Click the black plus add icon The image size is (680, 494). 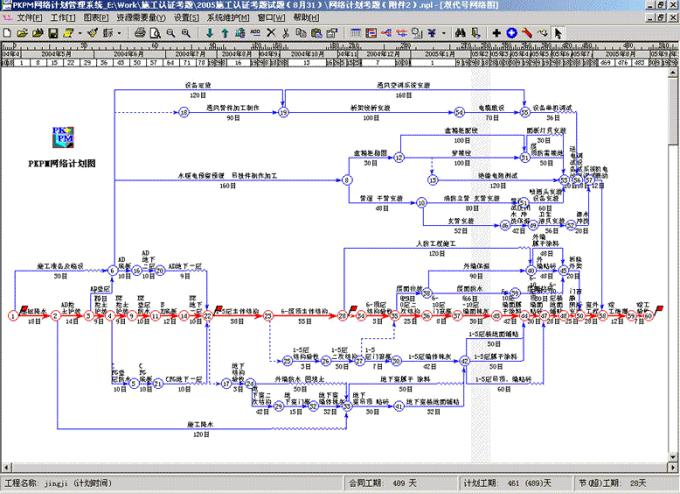[497, 33]
